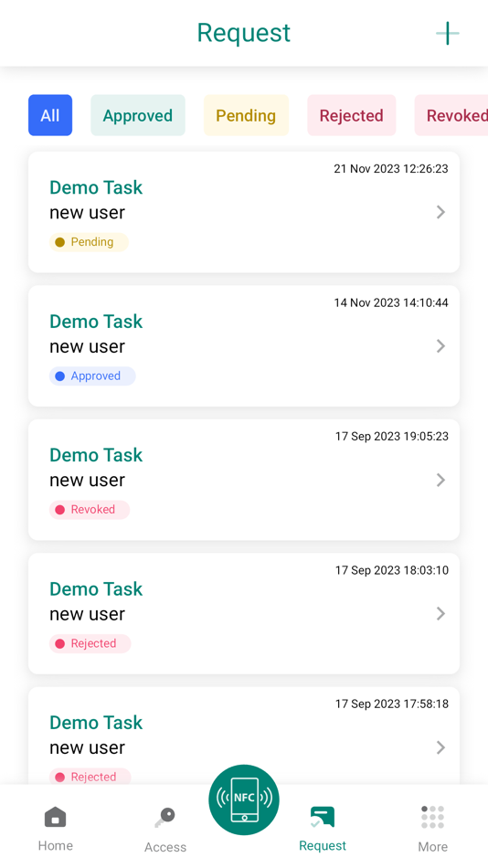Click 'new user' in the Approved card
The height and width of the screenshot is (868, 488).
(88, 346)
